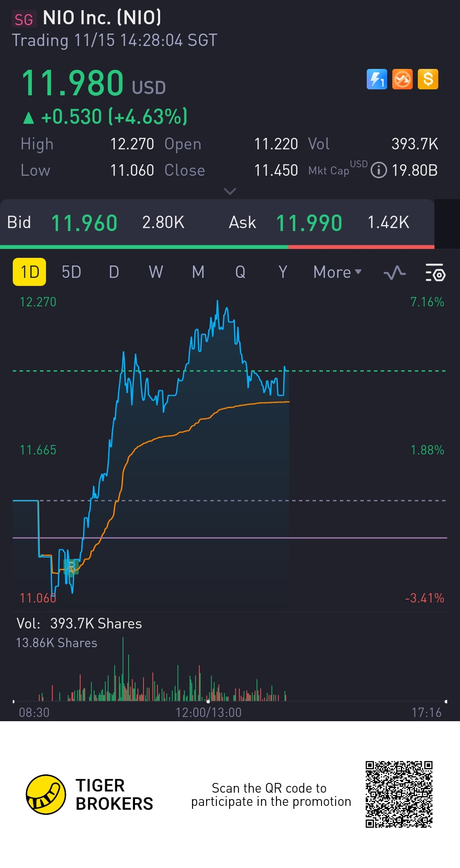Open the chart settings icon
This screenshot has height=868, width=460.
tap(435, 272)
